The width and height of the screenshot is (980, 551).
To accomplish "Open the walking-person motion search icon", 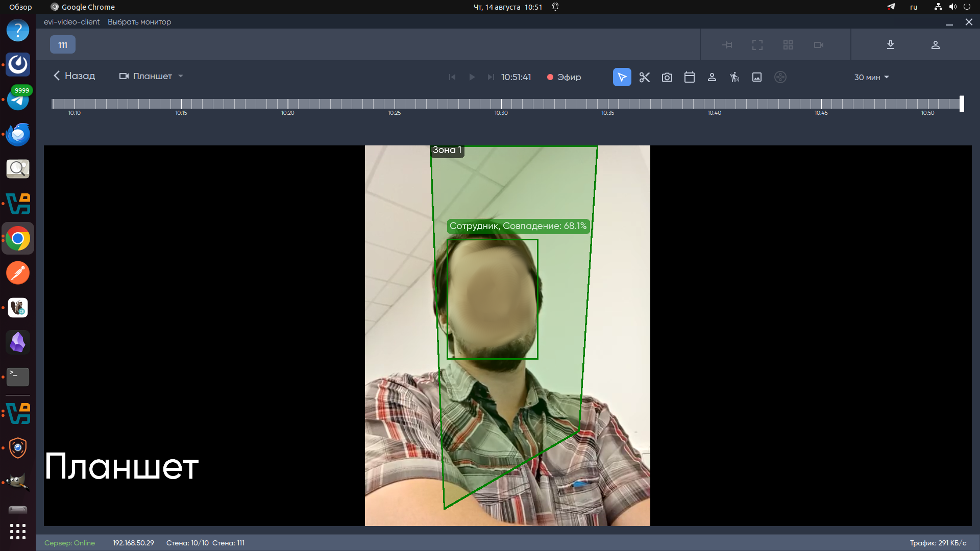I will pos(734,77).
